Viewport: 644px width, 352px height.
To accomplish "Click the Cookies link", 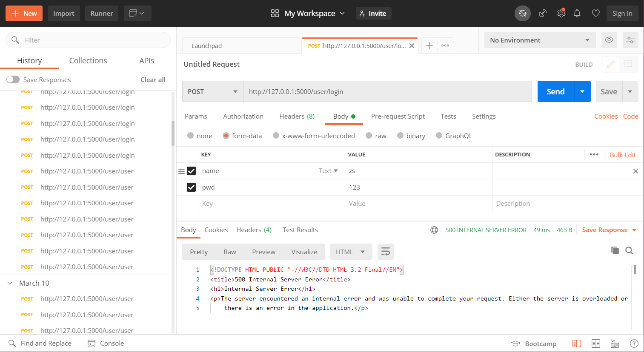I will pos(606,116).
